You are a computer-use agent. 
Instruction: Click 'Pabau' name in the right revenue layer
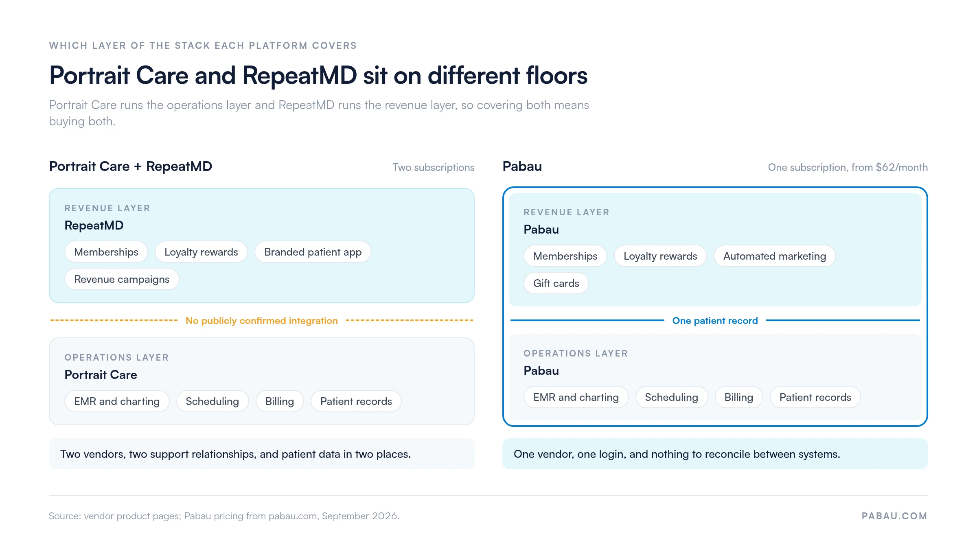tap(541, 229)
